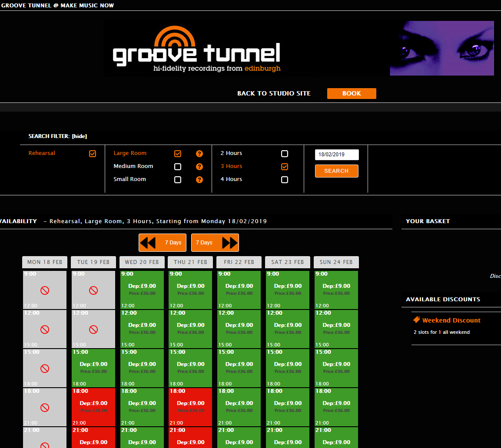Uncheck the 3 Hours option
The image size is (501, 448).
coord(285,166)
